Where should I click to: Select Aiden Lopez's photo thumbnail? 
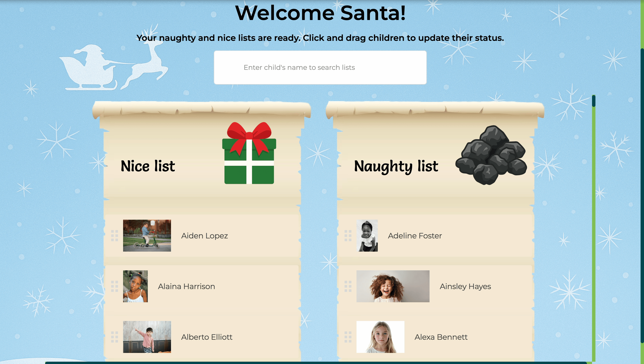[x=147, y=235]
